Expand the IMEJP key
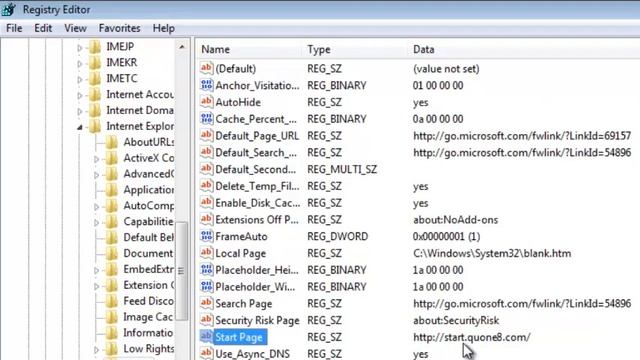640x360 pixels. click(x=80, y=48)
